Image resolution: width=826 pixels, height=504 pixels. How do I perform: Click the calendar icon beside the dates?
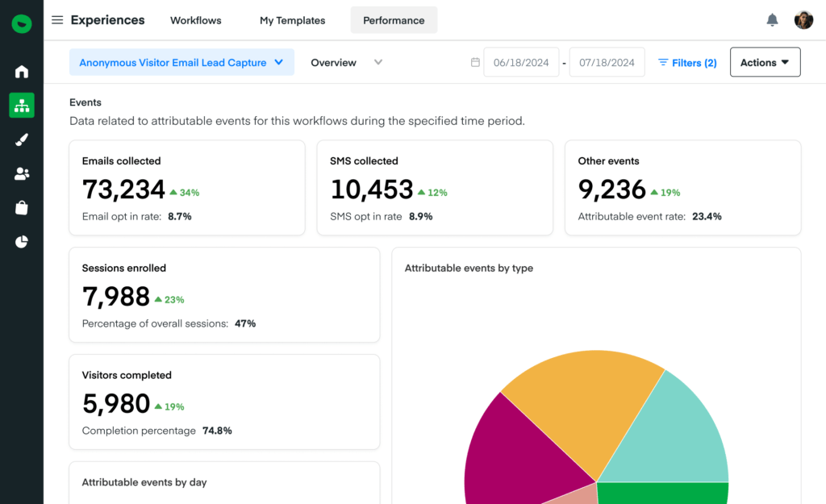tap(475, 62)
